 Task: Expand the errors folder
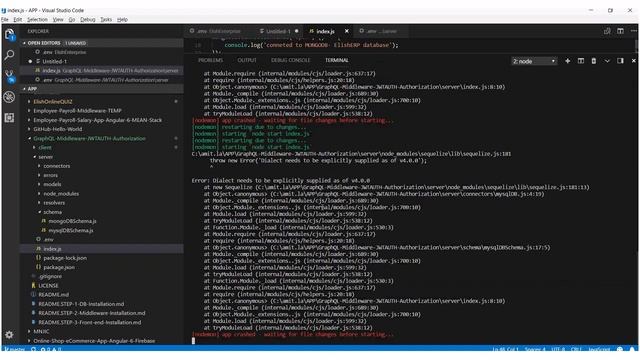50,175
